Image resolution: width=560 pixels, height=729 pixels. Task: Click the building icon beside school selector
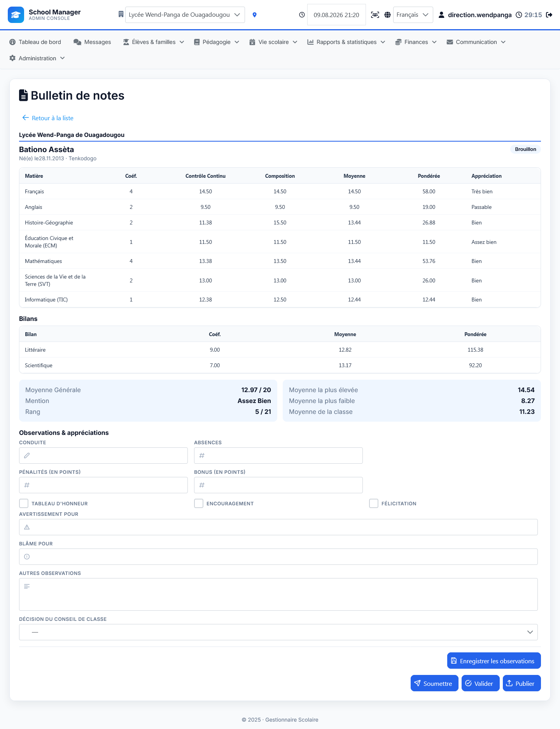coord(121,14)
